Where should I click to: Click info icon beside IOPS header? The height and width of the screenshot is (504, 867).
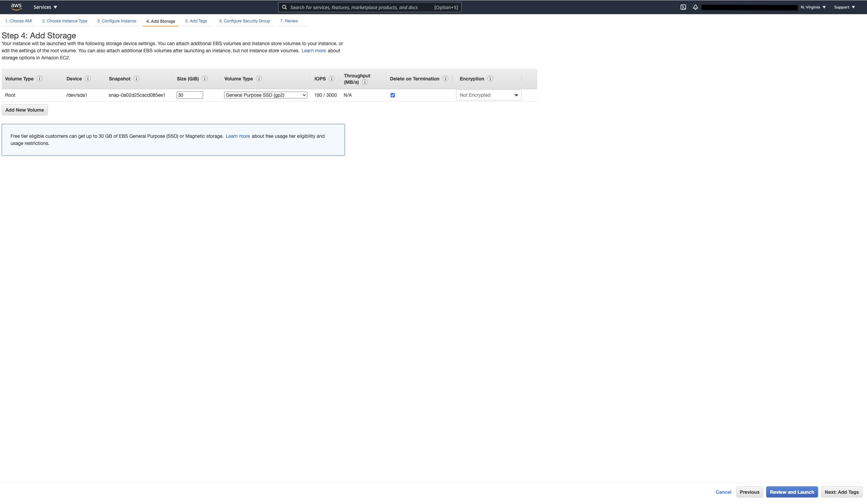[x=331, y=79]
